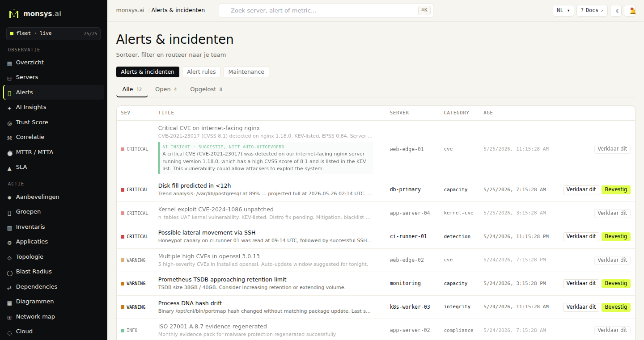Click the TITLE column header
Image resolution: width=644 pixels, height=340 pixels.
point(166,113)
